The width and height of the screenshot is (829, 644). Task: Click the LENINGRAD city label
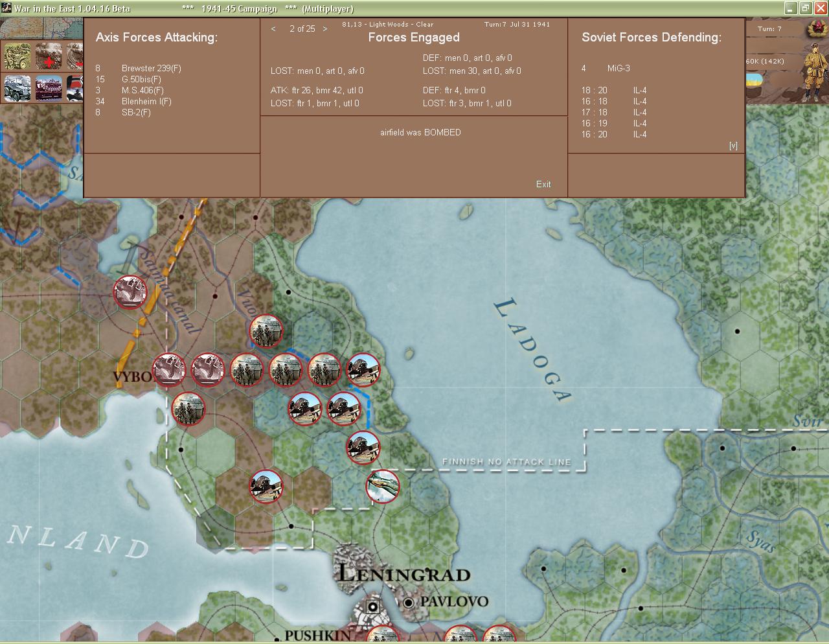click(404, 573)
